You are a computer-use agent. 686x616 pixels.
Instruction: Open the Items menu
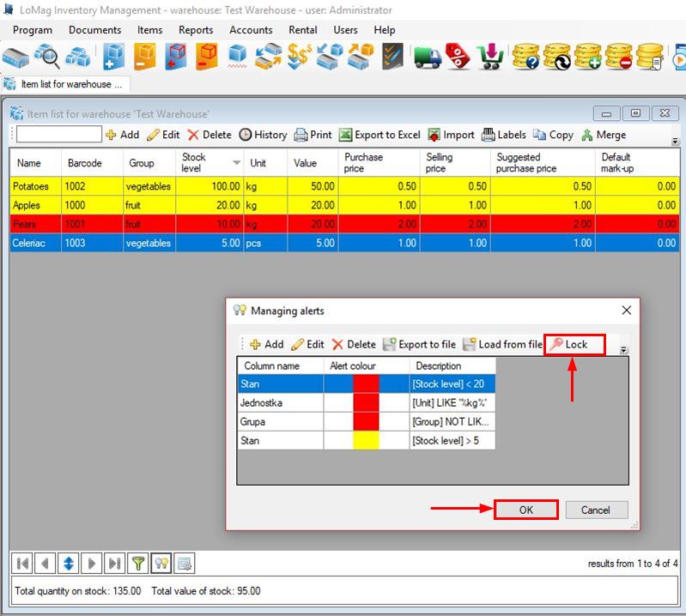coord(149,30)
